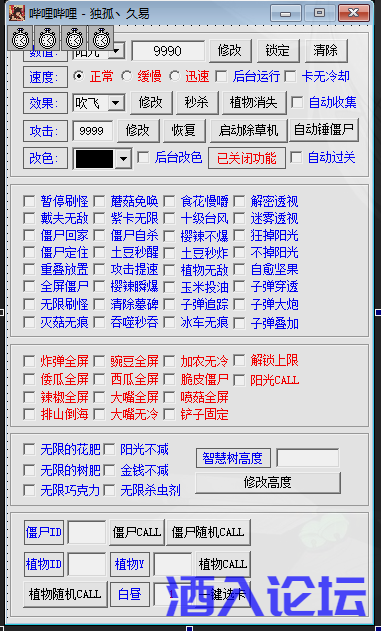Image resolution: width=381 pixels, height=631 pixels.
Task: Check the 炸弹全屏 option
Action: click(29, 361)
